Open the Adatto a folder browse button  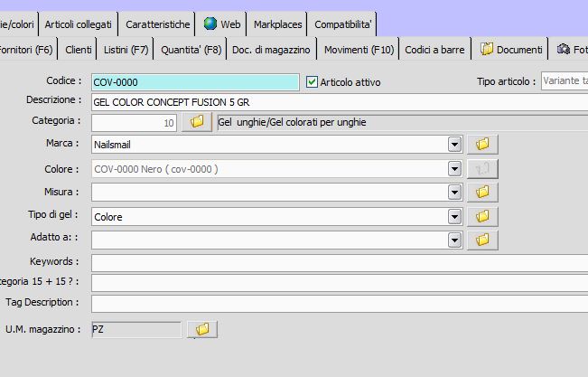click(x=482, y=240)
